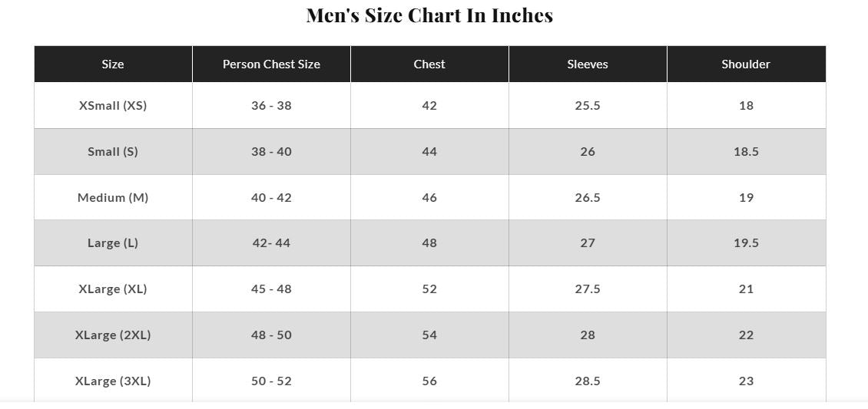Click the Small (S) size cell
Image resolution: width=868 pixels, height=409 pixels.
click(x=113, y=152)
